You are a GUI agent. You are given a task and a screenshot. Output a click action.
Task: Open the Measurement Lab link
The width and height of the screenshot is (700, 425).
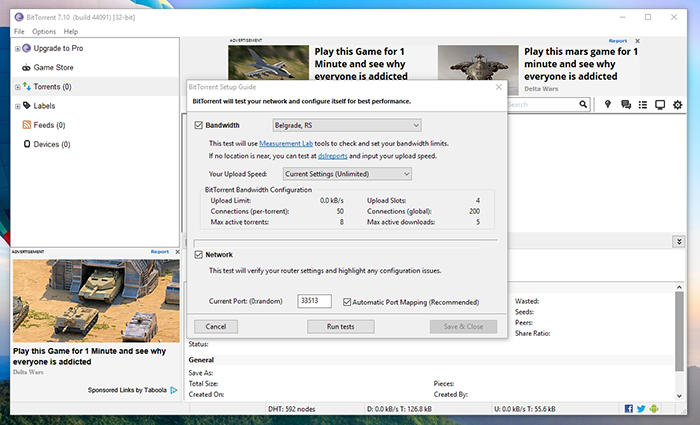pos(286,143)
